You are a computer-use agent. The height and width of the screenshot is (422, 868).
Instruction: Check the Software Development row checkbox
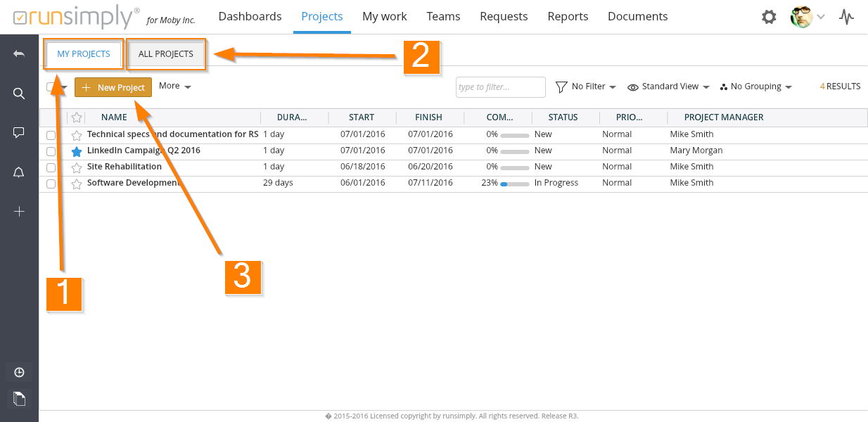coord(51,184)
